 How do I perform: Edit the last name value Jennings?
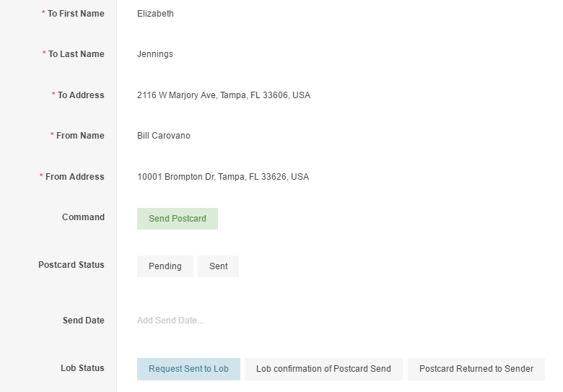[155, 54]
